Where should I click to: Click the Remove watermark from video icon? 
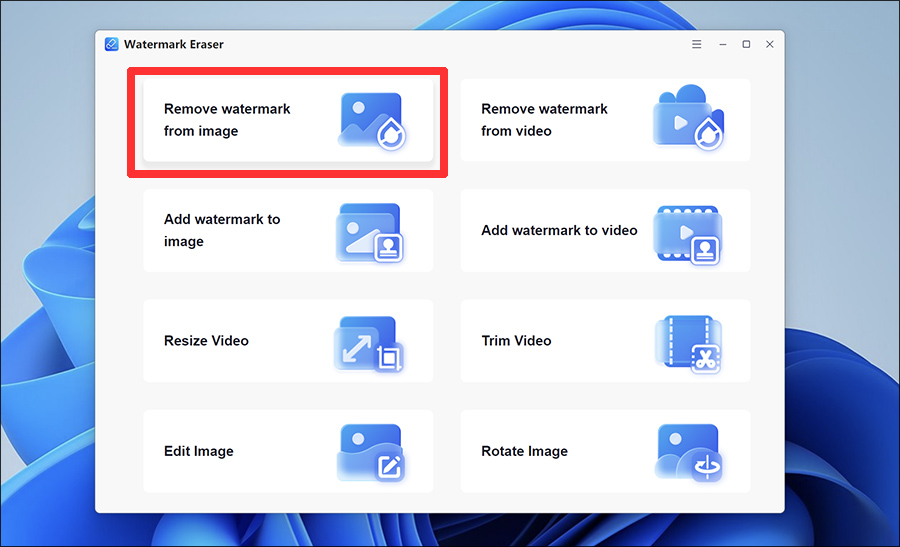click(688, 118)
